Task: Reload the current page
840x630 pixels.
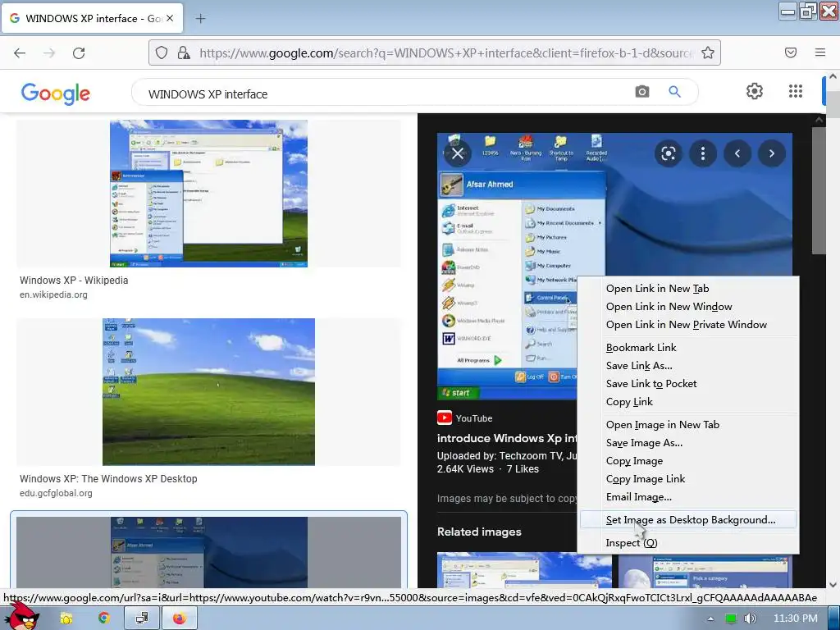Action: [79, 52]
